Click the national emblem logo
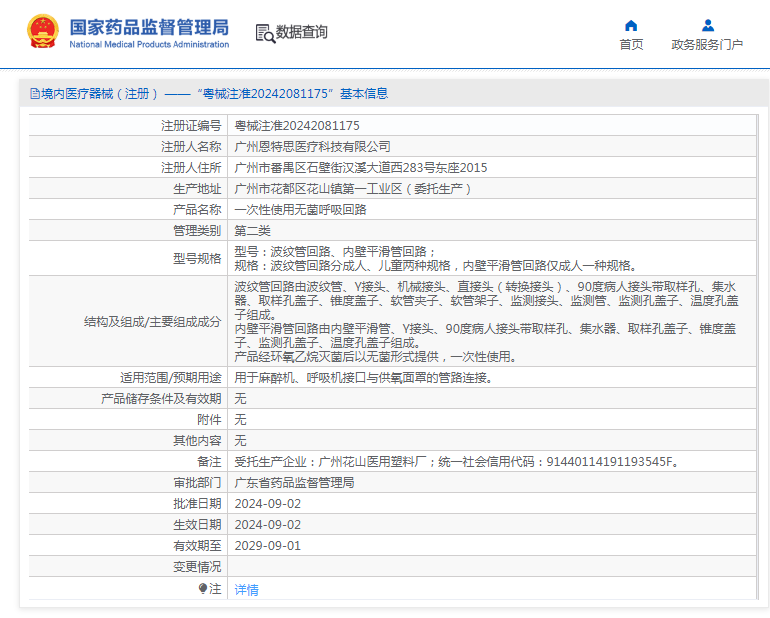This screenshot has height=618, width=770. 42,32
